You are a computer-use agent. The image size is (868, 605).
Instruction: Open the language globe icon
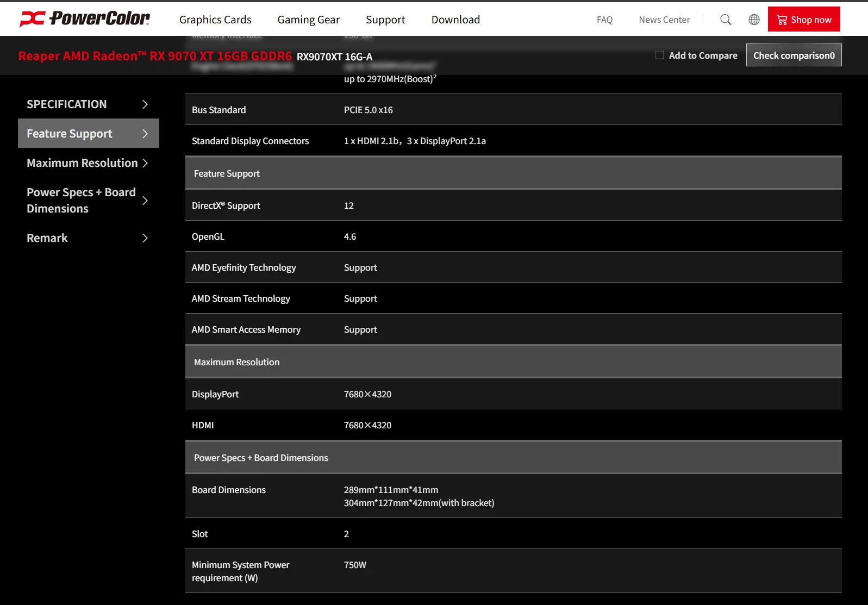(x=754, y=20)
